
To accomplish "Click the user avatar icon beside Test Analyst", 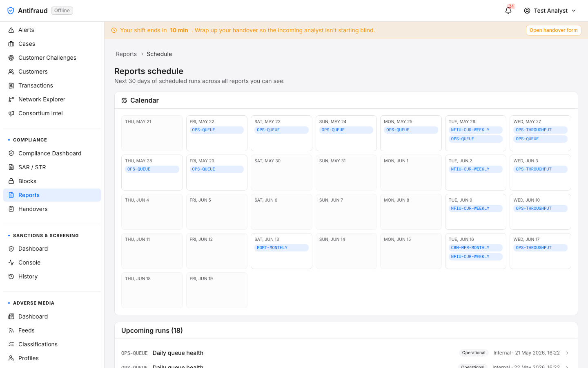I will 527,11.
